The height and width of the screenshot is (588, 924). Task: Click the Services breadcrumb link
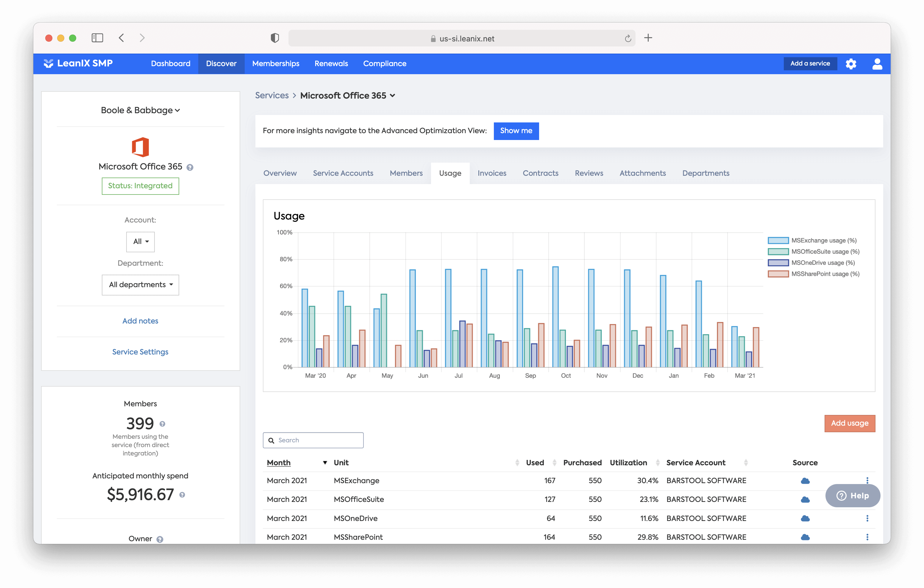[272, 95]
